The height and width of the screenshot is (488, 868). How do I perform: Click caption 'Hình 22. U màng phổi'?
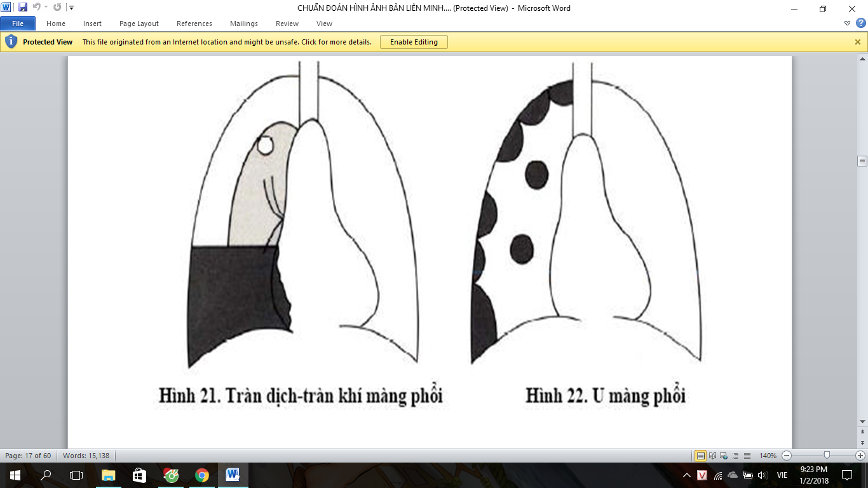[606, 396]
